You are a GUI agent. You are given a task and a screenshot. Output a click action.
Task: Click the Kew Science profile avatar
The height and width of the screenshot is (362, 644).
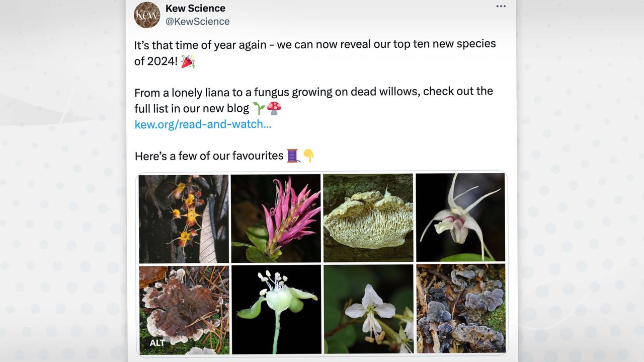point(147,15)
